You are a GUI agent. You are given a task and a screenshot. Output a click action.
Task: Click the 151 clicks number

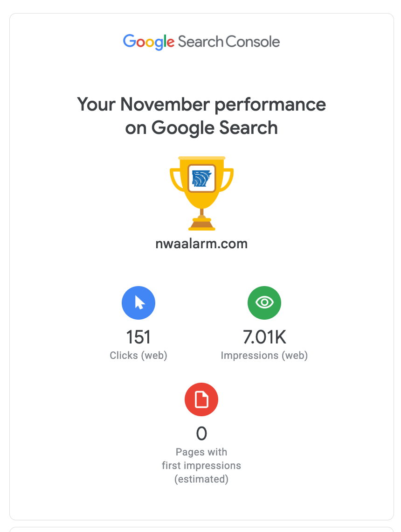click(x=138, y=337)
